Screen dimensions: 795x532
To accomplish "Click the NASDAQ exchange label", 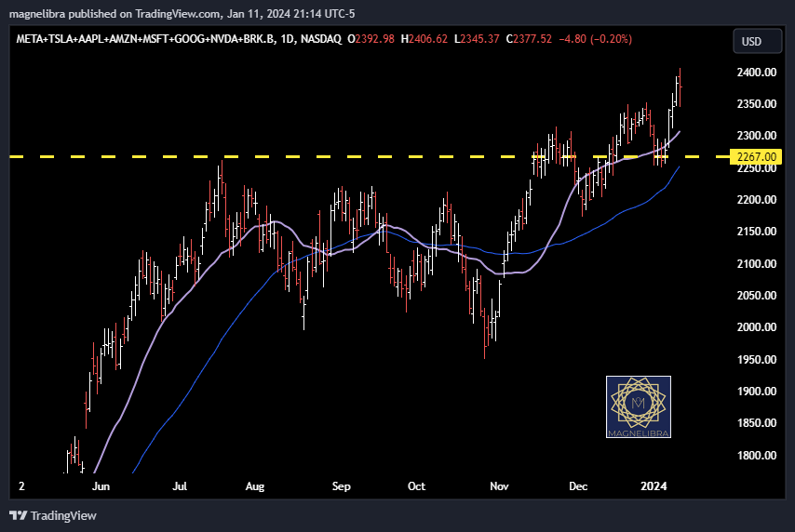I will click(x=321, y=39).
